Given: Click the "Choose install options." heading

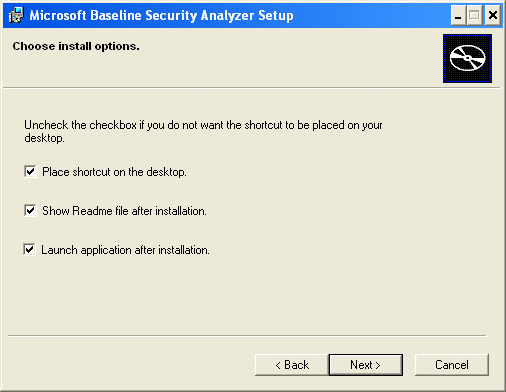Looking at the screenshot, I should (x=76, y=46).
